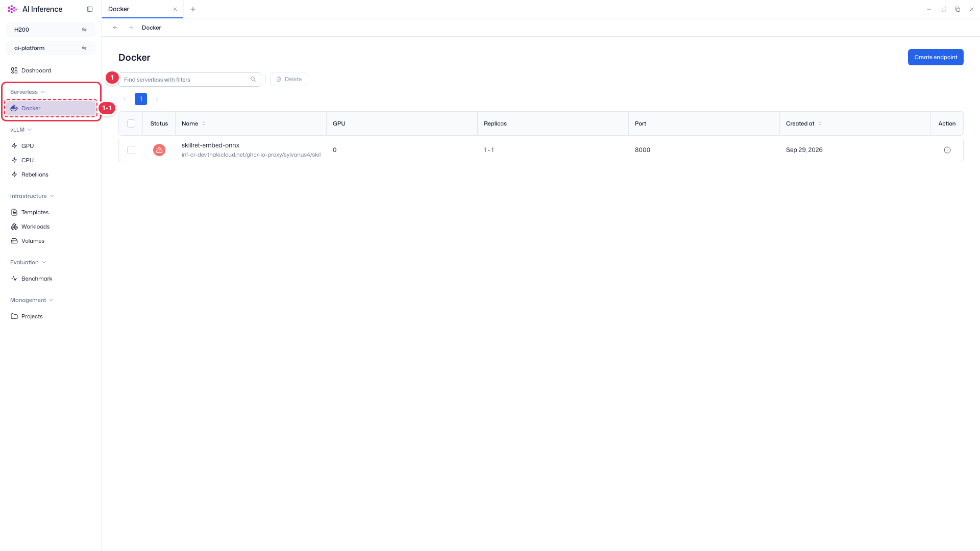The image size is (980, 551).
Task: Check the skillret-embed-onnx row checkbox
Action: click(131, 150)
